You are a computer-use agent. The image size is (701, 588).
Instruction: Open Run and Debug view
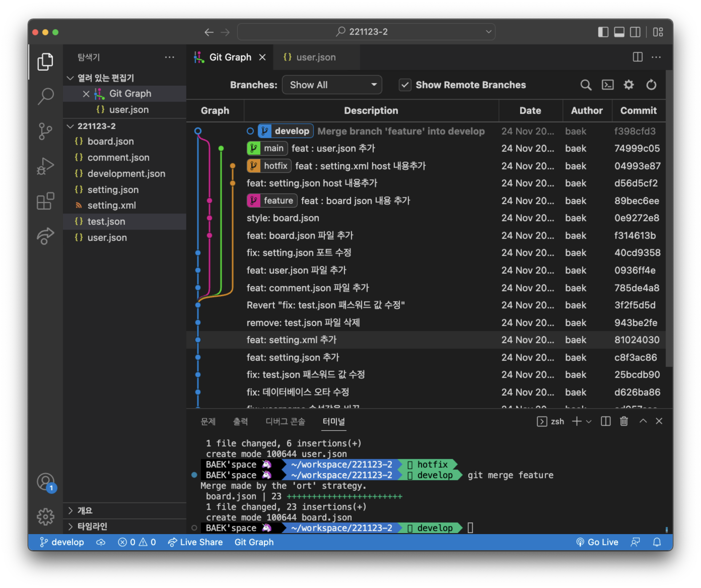pyautogui.click(x=45, y=166)
